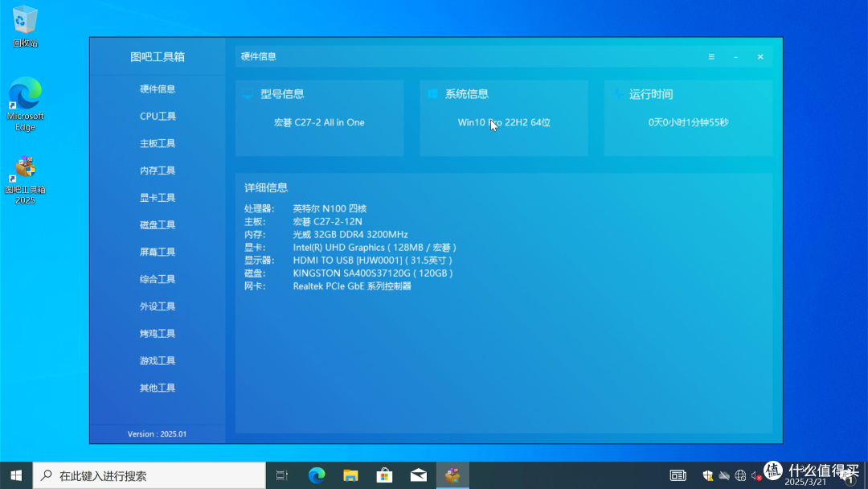The width and height of the screenshot is (868, 489).
Task: Click the 图吧工具箱 taskbar icon
Action: point(452,475)
